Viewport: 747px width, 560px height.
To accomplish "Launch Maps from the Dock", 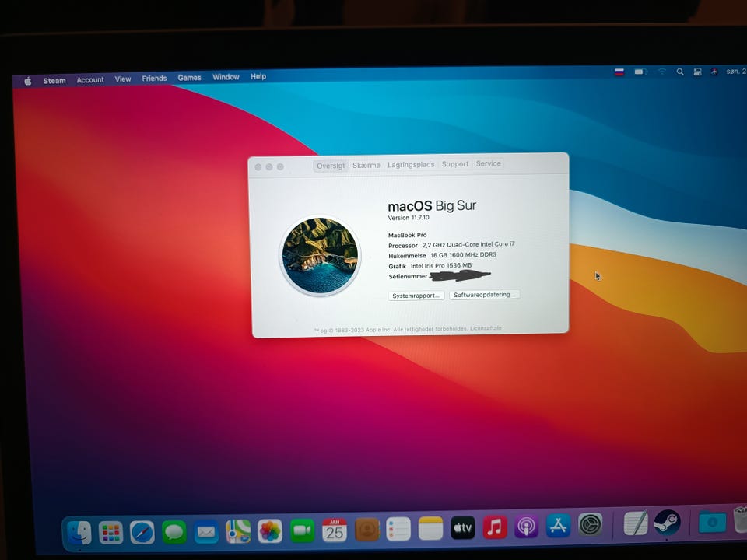I will click(238, 531).
